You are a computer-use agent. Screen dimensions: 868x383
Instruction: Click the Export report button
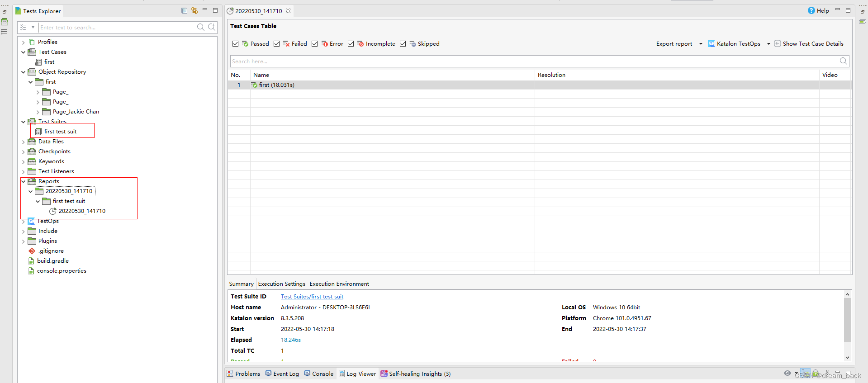(x=674, y=44)
